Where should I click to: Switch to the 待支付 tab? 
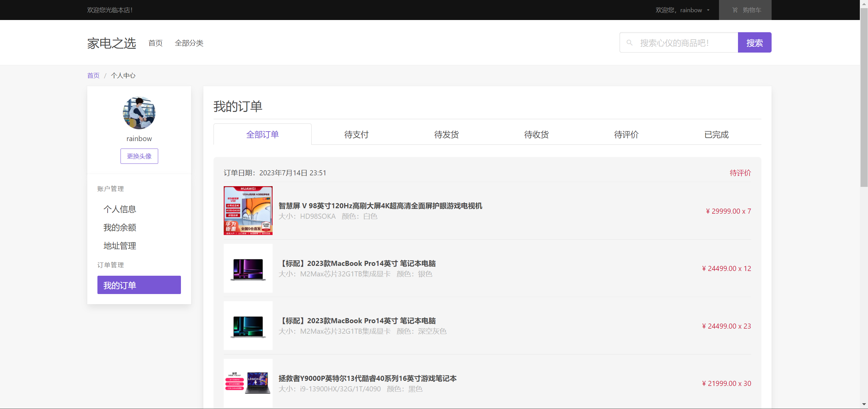pos(356,135)
